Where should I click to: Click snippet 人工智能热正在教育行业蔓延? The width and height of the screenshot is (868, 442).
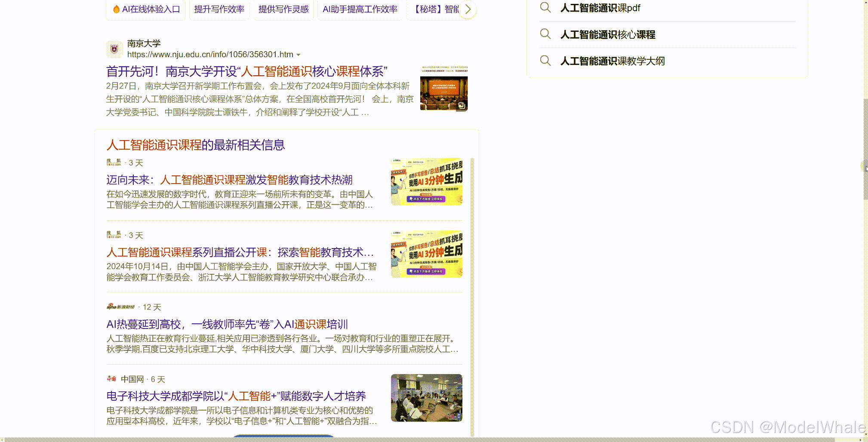click(x=282, y=344)
